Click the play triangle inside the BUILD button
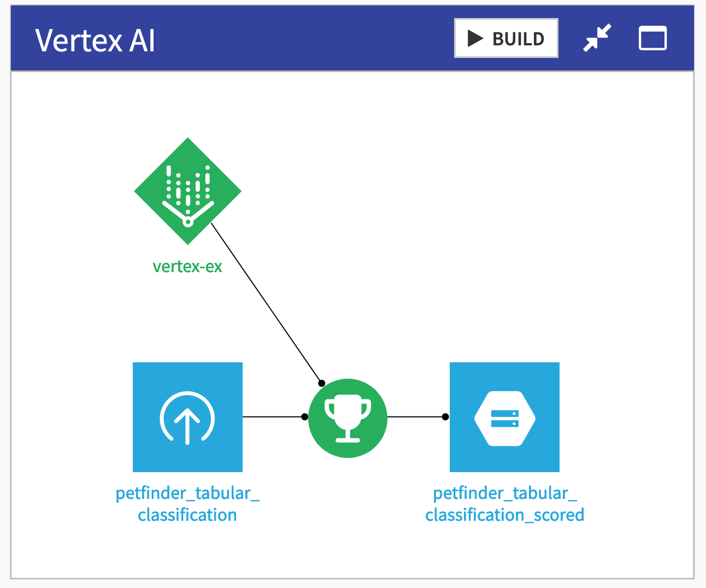706x588 pixels. [x=474, y=38]
